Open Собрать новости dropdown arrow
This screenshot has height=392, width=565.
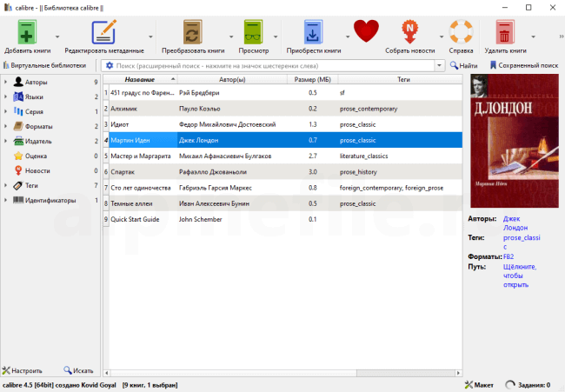pos(441,37)
